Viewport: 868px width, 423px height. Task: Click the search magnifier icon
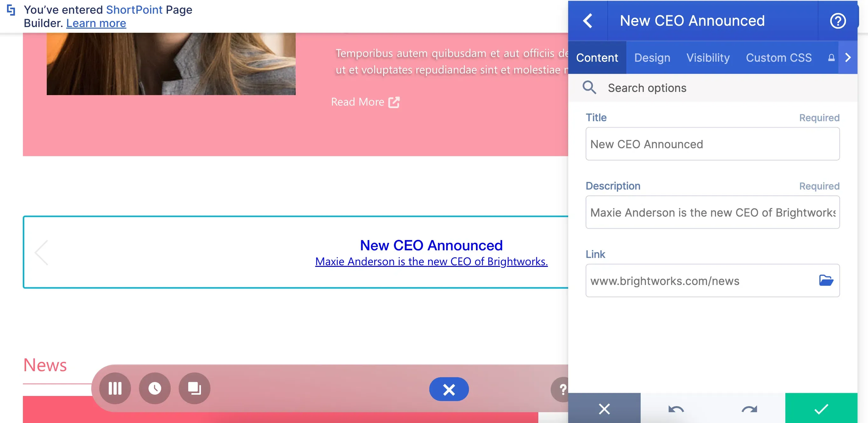pos(589,88)
